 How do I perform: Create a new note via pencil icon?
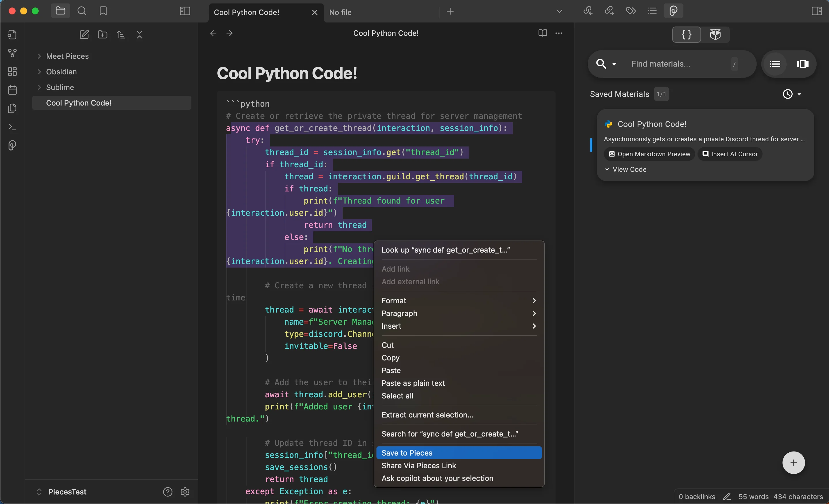[x=84, y=35]
